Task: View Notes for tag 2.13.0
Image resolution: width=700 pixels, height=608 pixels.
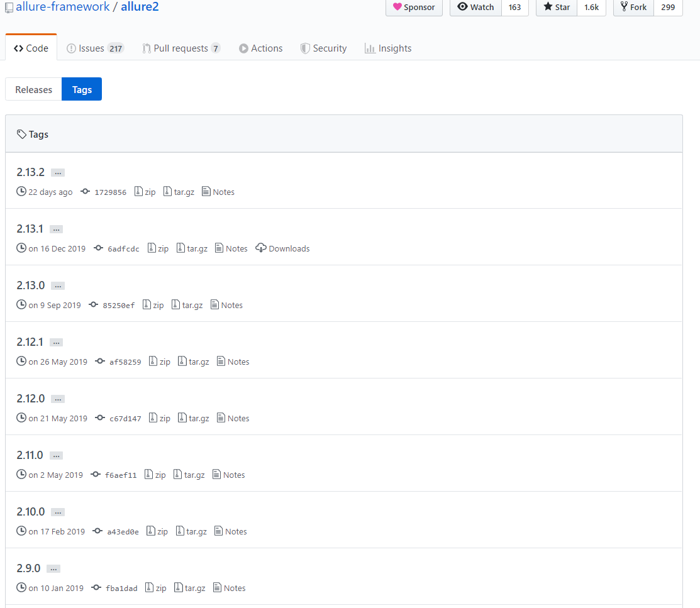Action: [227, 306]
